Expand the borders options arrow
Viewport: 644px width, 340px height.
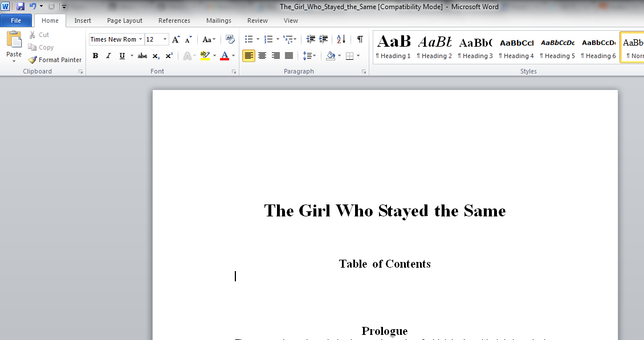coord(358,56)
